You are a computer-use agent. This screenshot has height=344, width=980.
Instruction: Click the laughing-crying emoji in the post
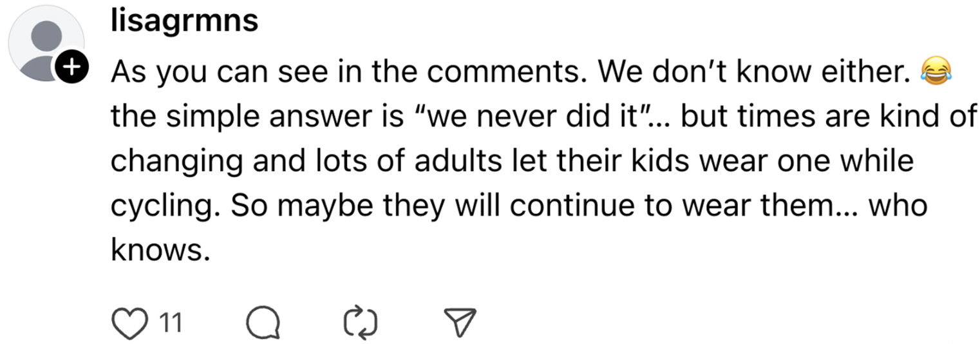click(935, 68)
